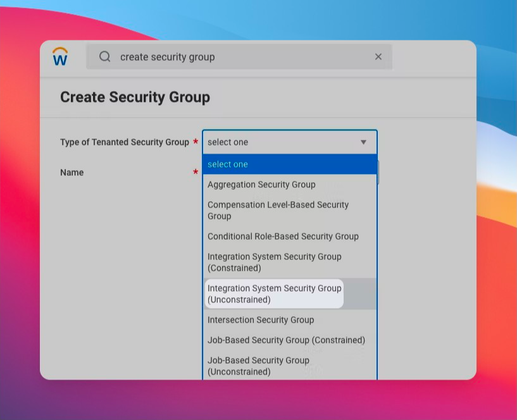Click the Create Security Group page heading

tap(135, 97)
